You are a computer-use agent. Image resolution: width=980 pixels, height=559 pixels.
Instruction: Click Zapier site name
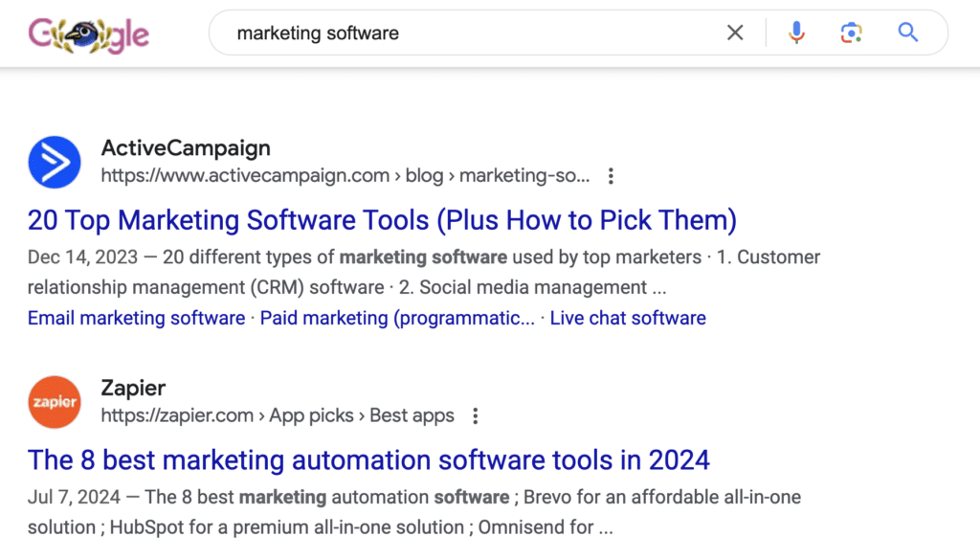point(133,389)
